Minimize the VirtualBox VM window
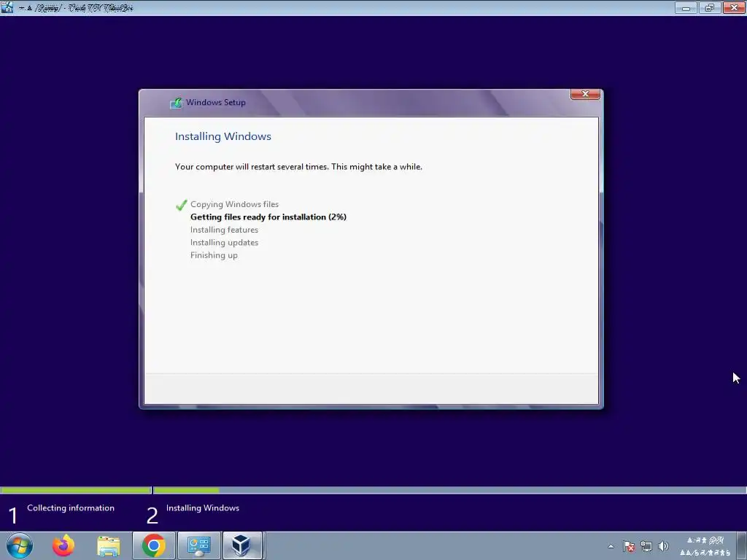Viewport: 747px width, 560px height. pyautogui.click(x=686, y=7)
